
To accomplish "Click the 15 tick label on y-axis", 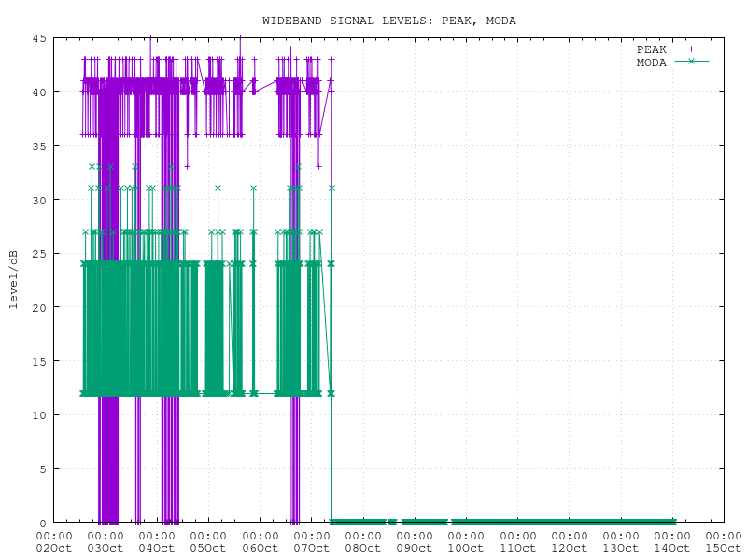I will (40, 361).
